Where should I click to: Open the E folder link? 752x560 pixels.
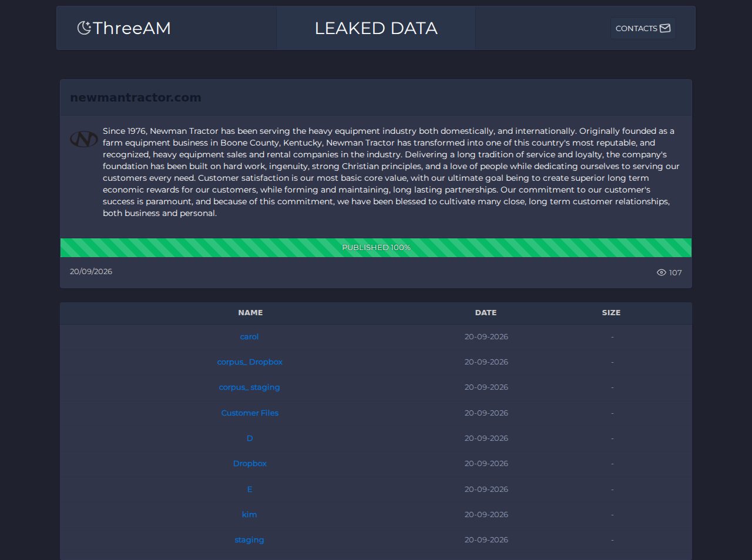click(x=250, y=490)
